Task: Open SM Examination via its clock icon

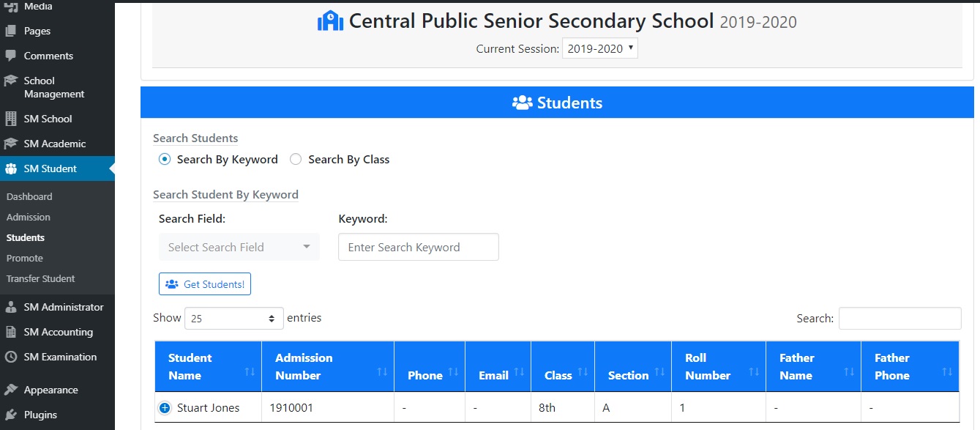Action: (10, 357)
